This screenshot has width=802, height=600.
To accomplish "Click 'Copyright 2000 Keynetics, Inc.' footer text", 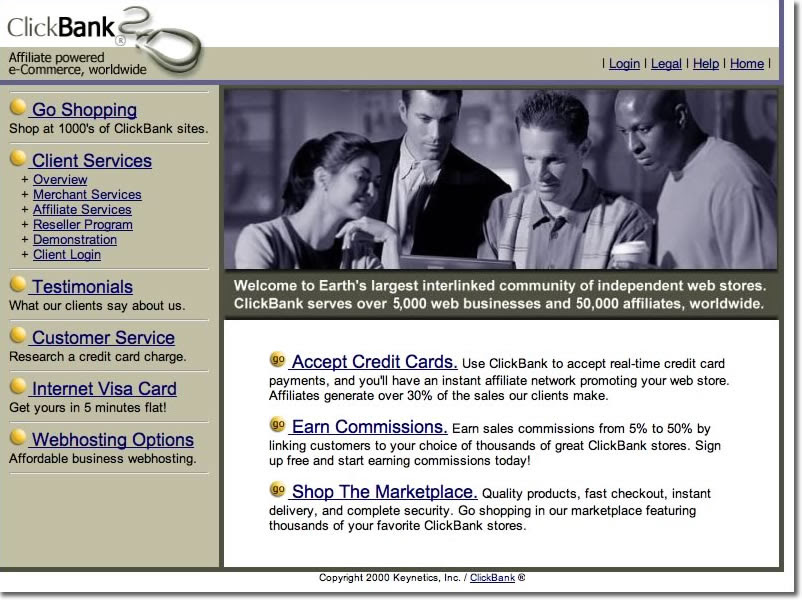I will tap(389, 577).
